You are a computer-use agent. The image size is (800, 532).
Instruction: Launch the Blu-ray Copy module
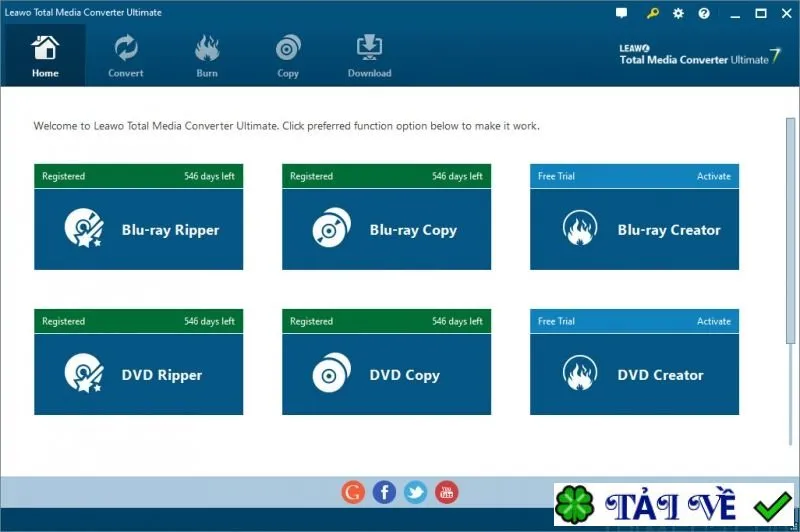386,230
